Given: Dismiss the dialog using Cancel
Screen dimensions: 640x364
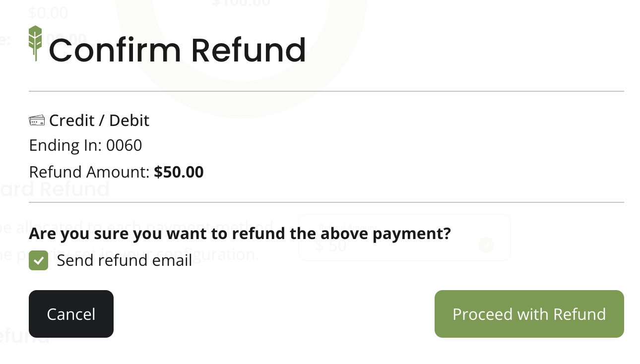Looking at the screenshot, I should (x=71, y=314).
